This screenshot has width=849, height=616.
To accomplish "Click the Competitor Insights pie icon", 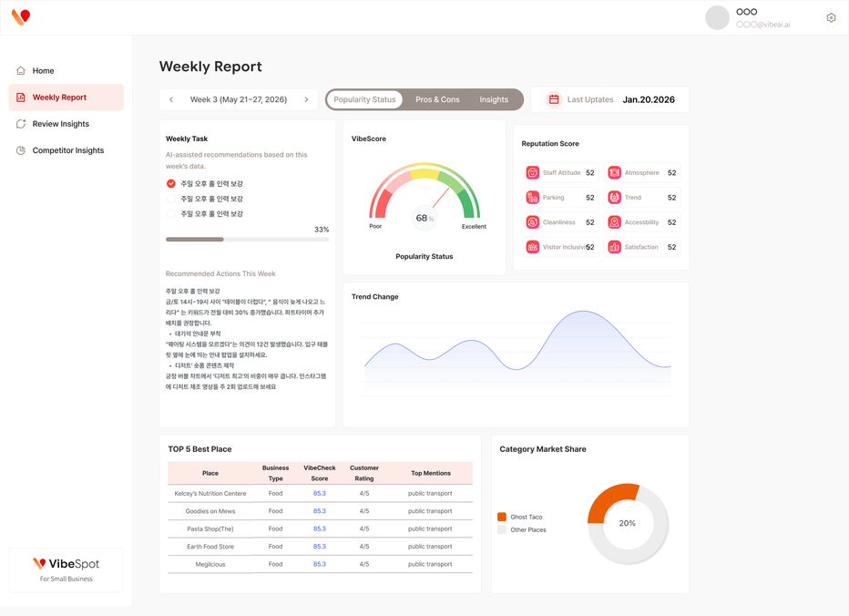I will click(x=21, y=150).
